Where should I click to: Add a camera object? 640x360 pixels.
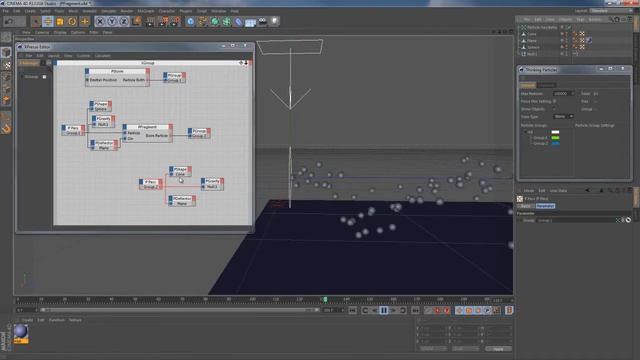[263, 21]
